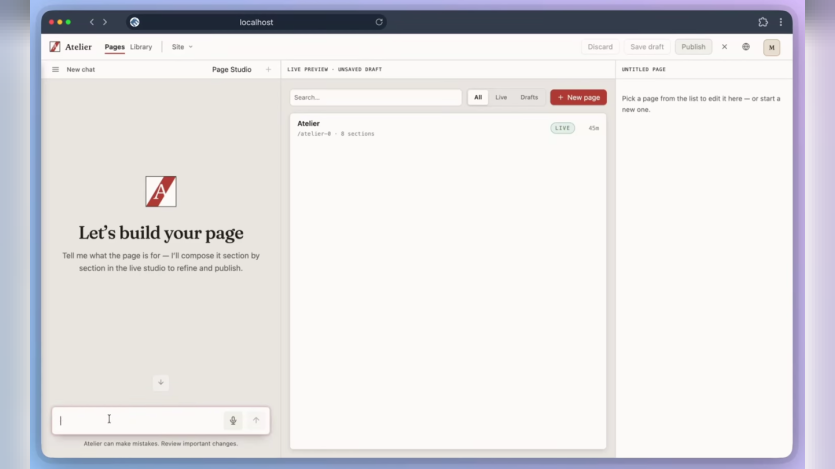The image size is (835, 469).
Task: Click the /atelier-0 path text
Action: click(314, 134)
